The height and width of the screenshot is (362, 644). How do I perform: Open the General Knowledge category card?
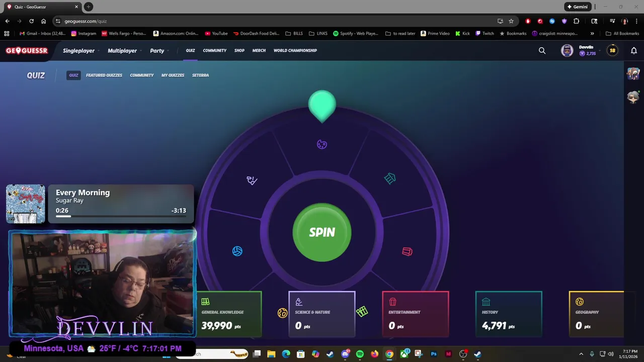[x=229, y=314]
